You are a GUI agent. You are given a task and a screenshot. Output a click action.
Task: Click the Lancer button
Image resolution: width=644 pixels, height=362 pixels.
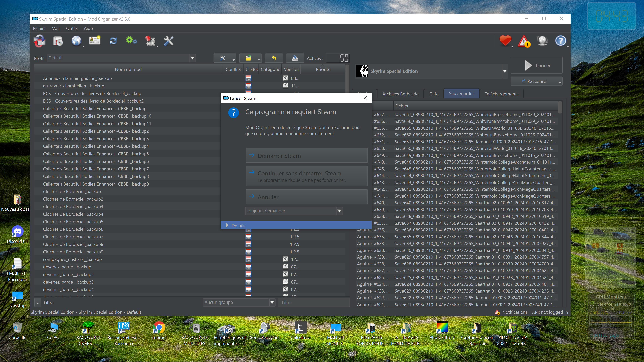tap(536, 65)
